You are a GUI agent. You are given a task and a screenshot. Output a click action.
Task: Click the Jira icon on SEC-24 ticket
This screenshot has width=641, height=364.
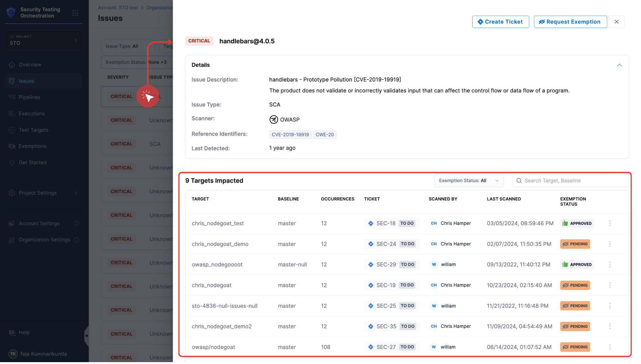tap(371, 244)
